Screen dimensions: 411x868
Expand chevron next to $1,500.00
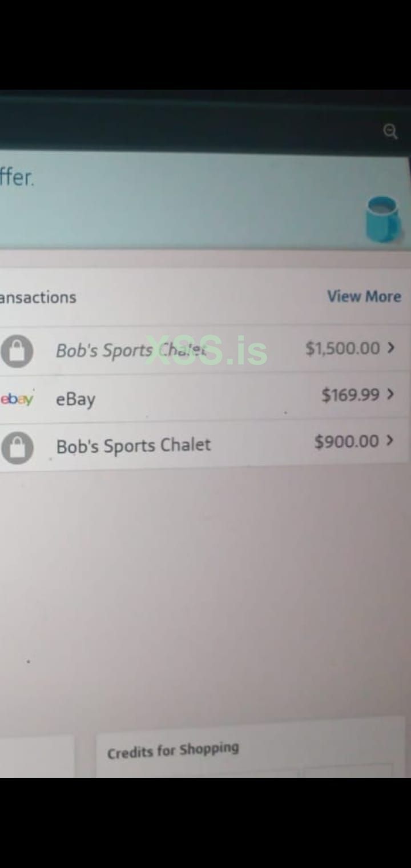tap(391, 347)
